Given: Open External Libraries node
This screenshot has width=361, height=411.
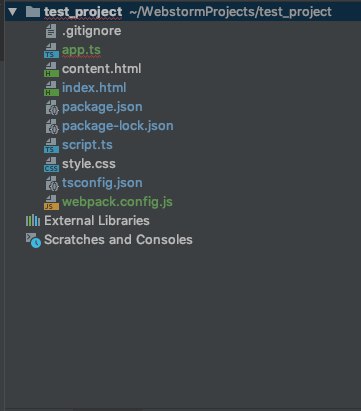Looking at the screenshot, I should click(x=97, y=221).
